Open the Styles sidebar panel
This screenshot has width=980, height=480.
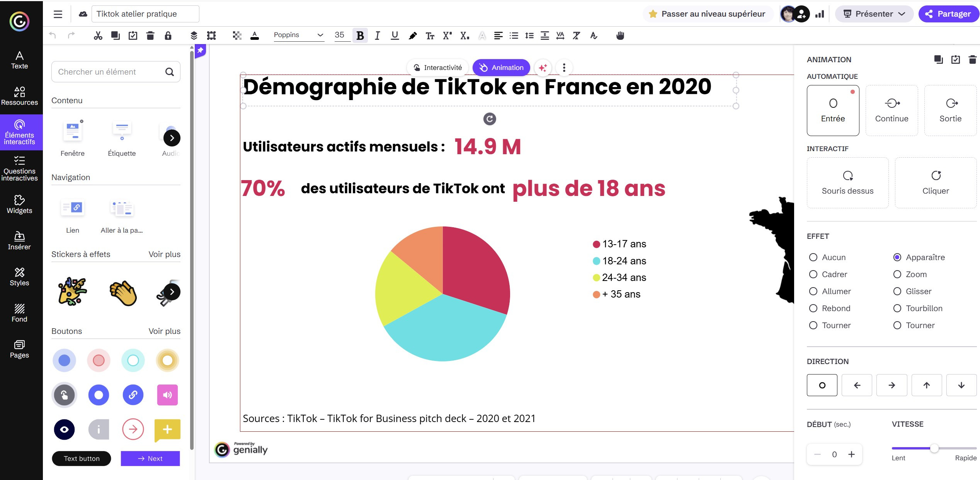(x=19, y=276)
